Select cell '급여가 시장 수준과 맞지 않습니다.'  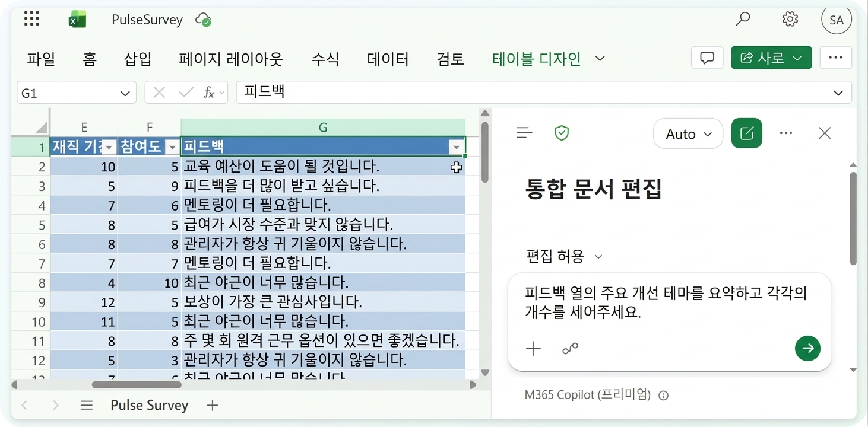(323, 225)
